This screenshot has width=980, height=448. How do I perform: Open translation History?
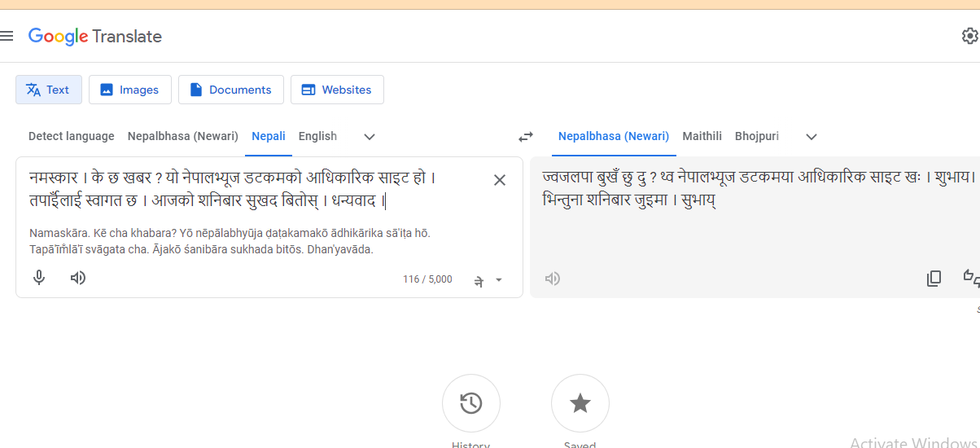pyautogui.click(x=471, y=403)
